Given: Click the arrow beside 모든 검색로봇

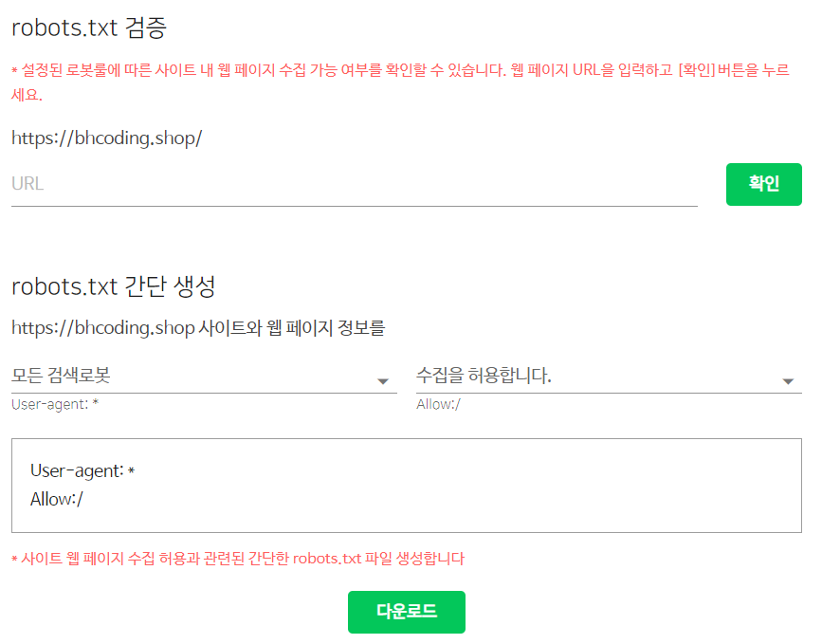Looking at the screenshot, I should coord(383,381).
